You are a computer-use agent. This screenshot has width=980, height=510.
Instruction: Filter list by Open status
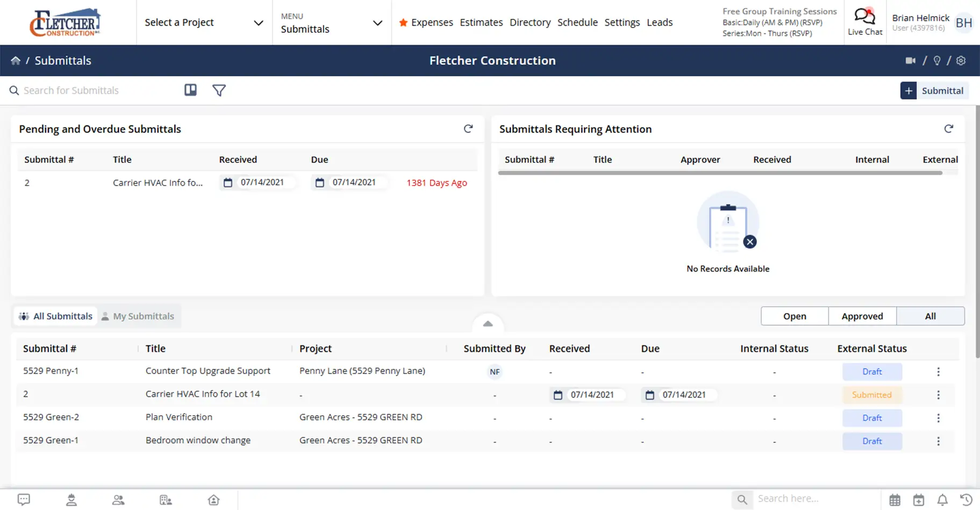click(x=795, y=316)
